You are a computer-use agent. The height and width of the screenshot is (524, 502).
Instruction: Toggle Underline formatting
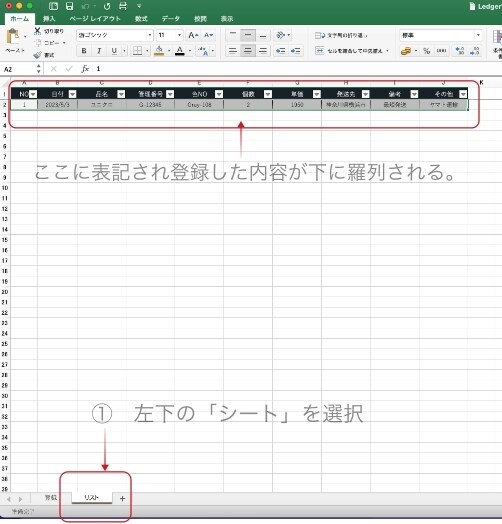[x=114, y=51]
